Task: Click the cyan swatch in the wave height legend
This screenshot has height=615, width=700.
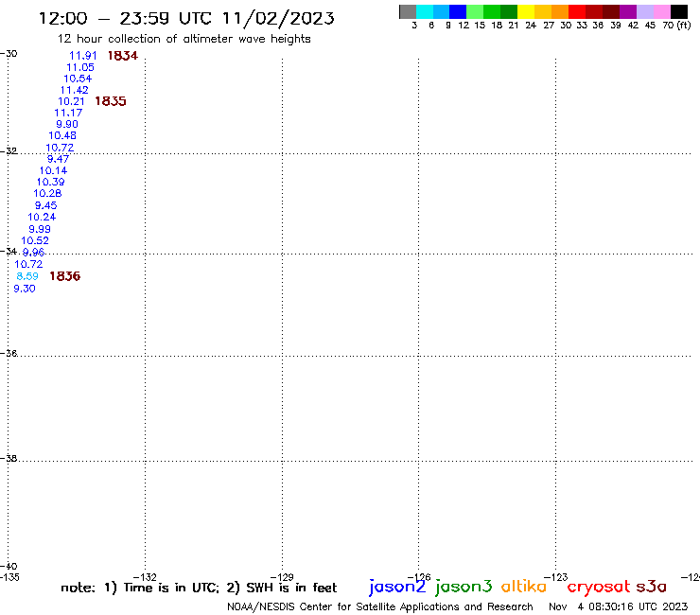Action: coord(425,11)
